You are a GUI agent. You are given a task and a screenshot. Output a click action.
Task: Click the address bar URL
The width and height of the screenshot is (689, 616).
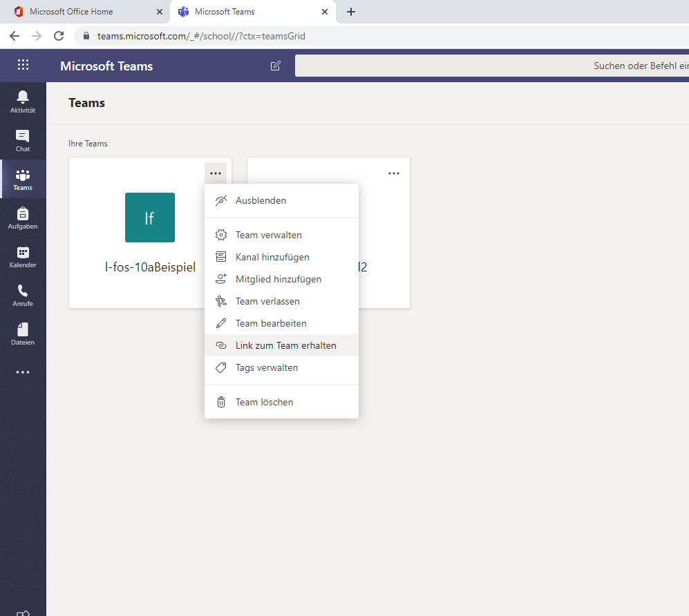pos(201,36)
